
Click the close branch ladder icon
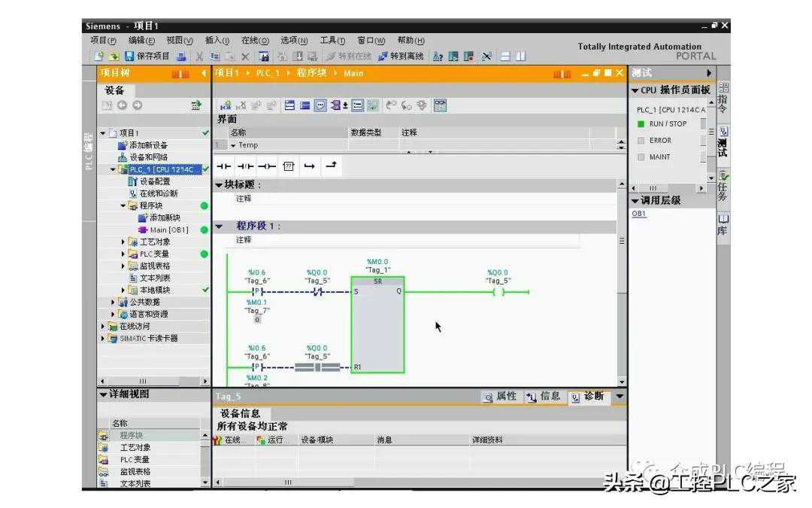tap(330, 166)
